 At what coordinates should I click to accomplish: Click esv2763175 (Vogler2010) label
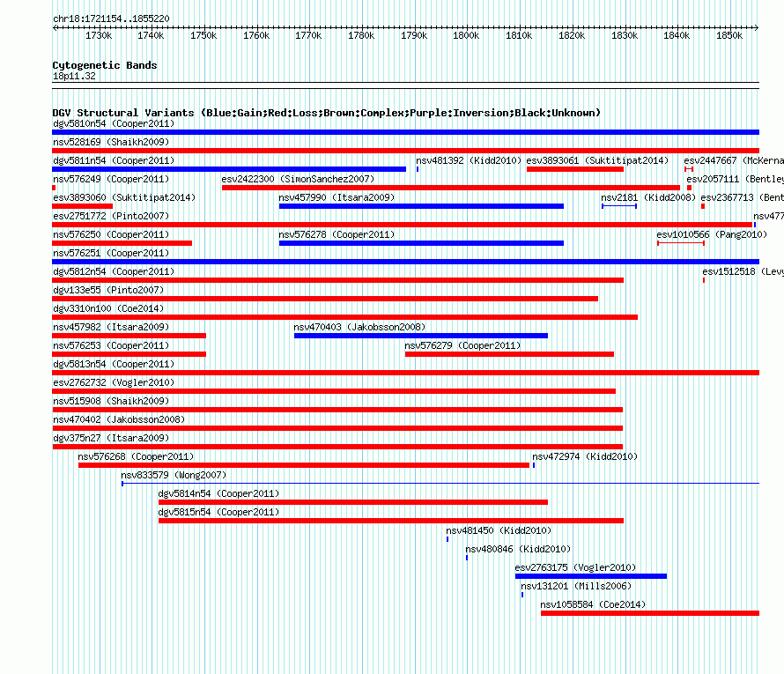coord(575,567)
